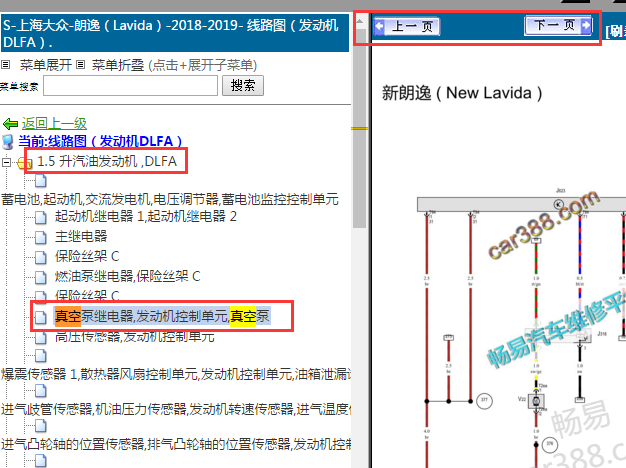Click page icon above 进气歧管传感器 entry
This screenshot has height=468, width=626.
pos(41,391)
